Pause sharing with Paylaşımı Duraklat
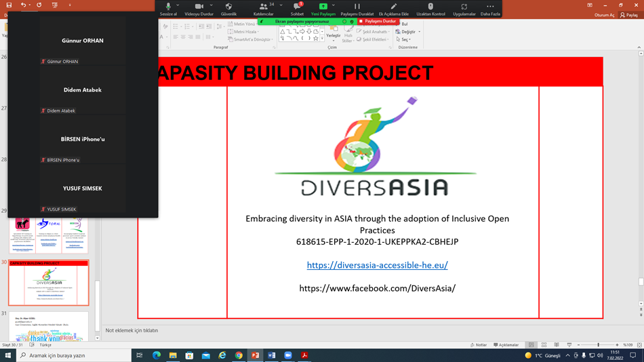 pos(357,7)
